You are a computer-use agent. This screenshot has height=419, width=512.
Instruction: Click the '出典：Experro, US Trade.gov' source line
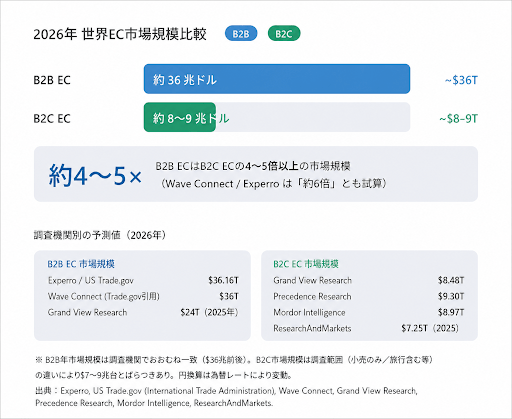226,391
